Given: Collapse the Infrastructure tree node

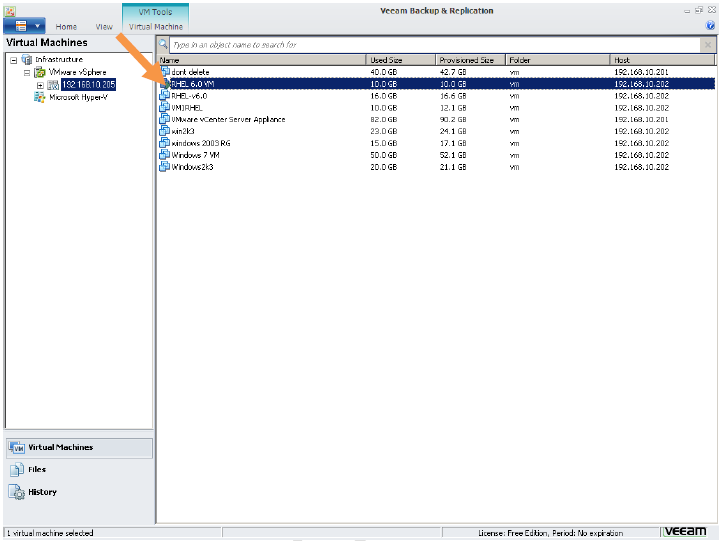Looking at the screenshot, I should click(14, 60).
